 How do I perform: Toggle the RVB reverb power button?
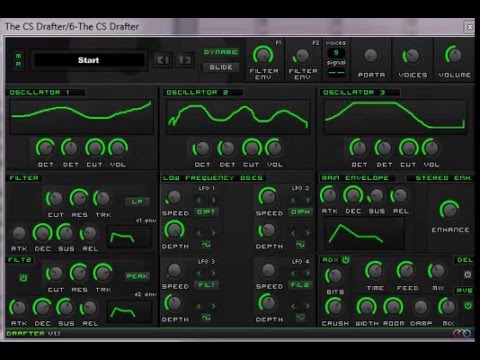pyautogui.click(x=468, y=305)
